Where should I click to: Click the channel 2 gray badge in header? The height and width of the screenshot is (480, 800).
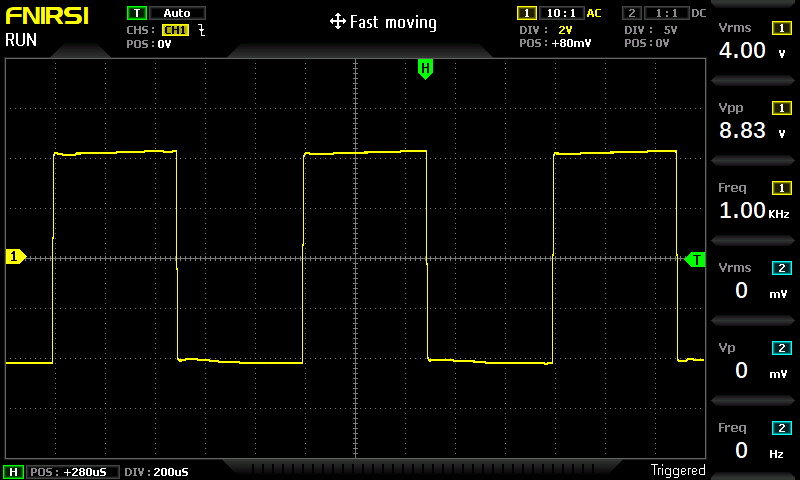pos(632,13)
